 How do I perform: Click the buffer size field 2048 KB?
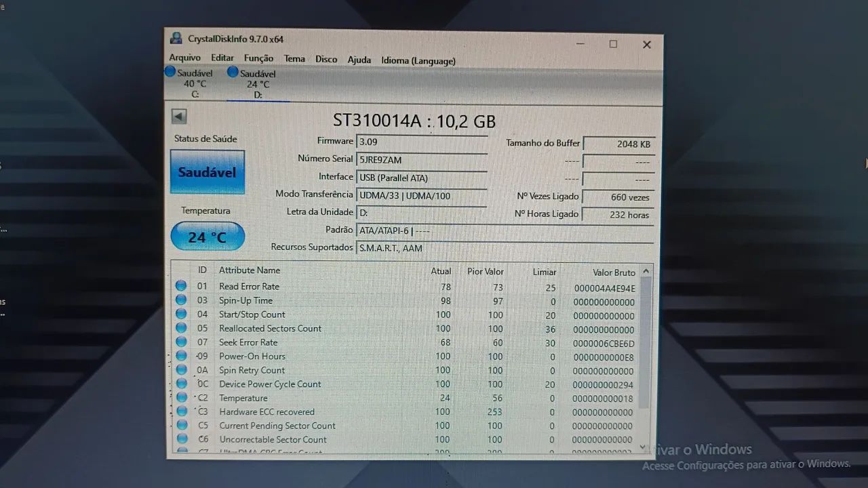619,144
